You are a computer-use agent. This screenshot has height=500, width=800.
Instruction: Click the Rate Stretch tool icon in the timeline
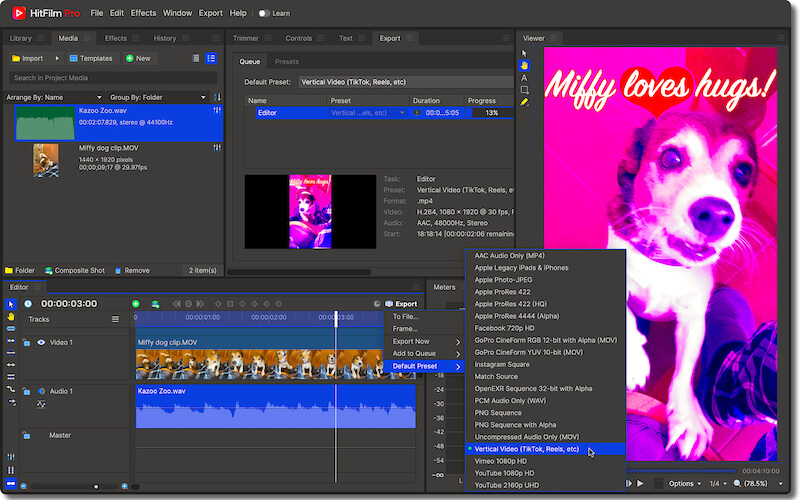11,389
